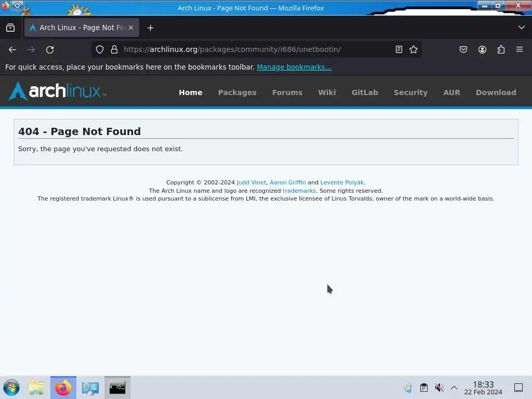Close the Arch Linux Page Not Found tab

[131, 28]
